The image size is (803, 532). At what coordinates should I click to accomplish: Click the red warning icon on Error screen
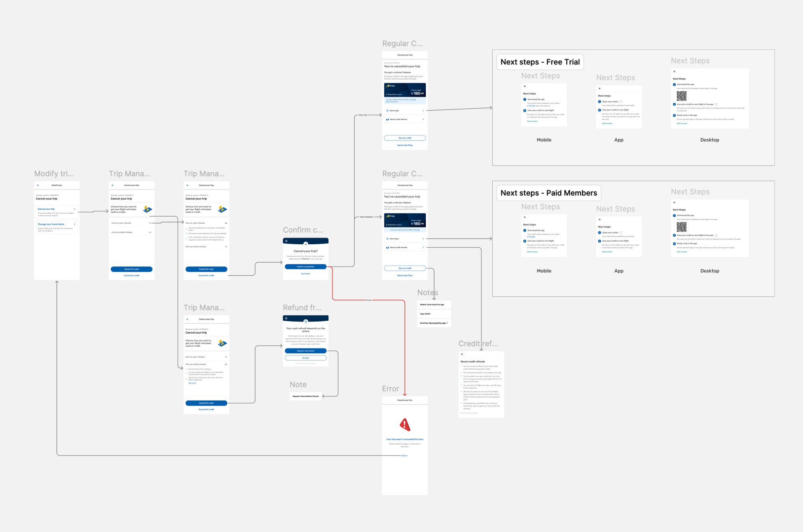(x=405, y=425)
